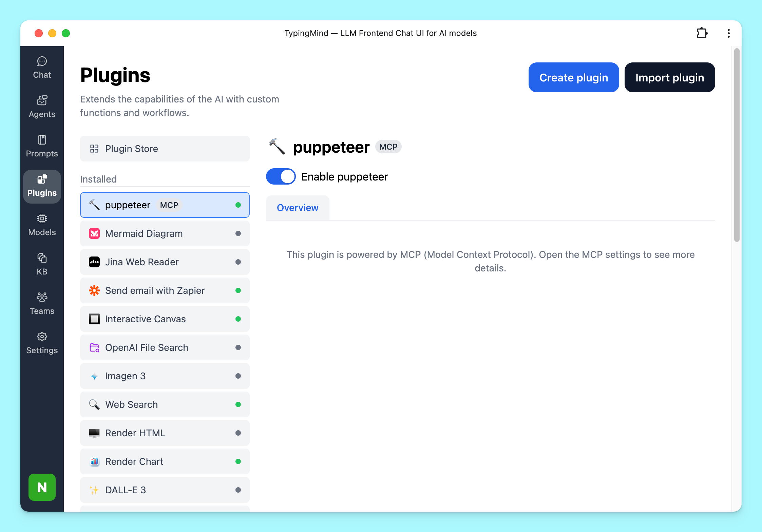Click DALL-E 3's gray status dot
Screen dimensions: 762x532
[x=238, y=490]
